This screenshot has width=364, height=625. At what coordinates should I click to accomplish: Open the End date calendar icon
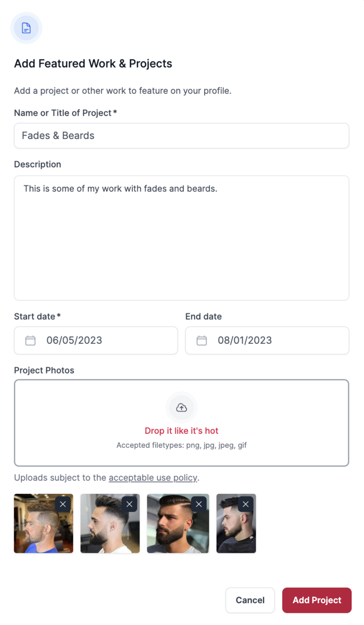(202, 341)
